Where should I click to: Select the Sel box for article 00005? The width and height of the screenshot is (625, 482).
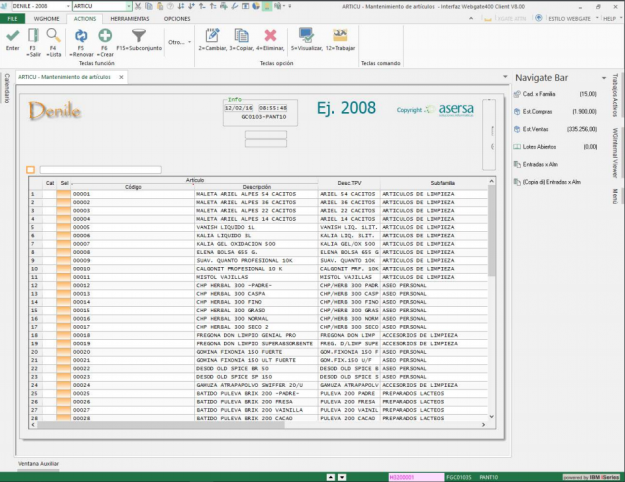point(64,227)
